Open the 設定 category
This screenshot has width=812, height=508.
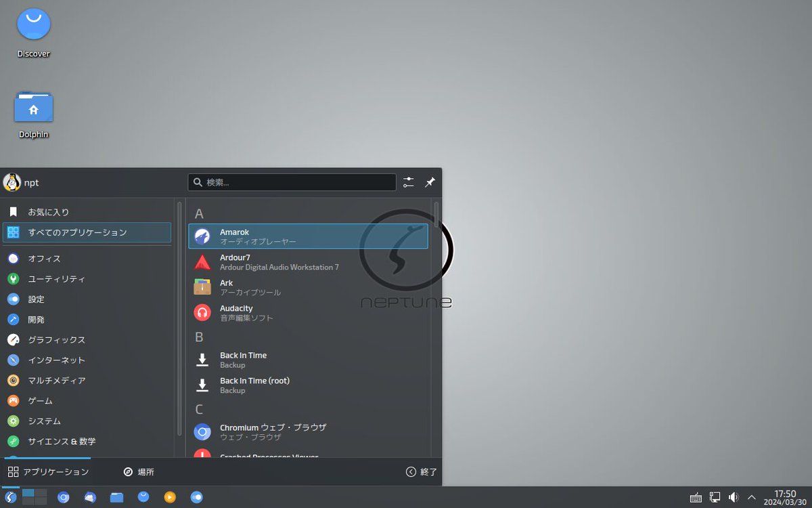click(87, 299)
